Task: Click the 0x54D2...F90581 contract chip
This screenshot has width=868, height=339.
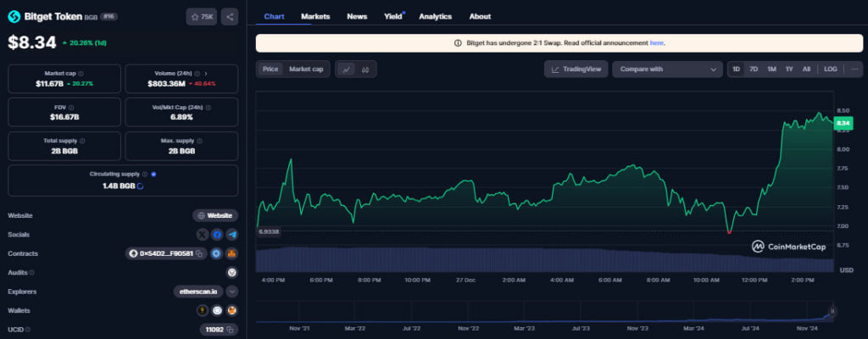Action: [166, 253]
